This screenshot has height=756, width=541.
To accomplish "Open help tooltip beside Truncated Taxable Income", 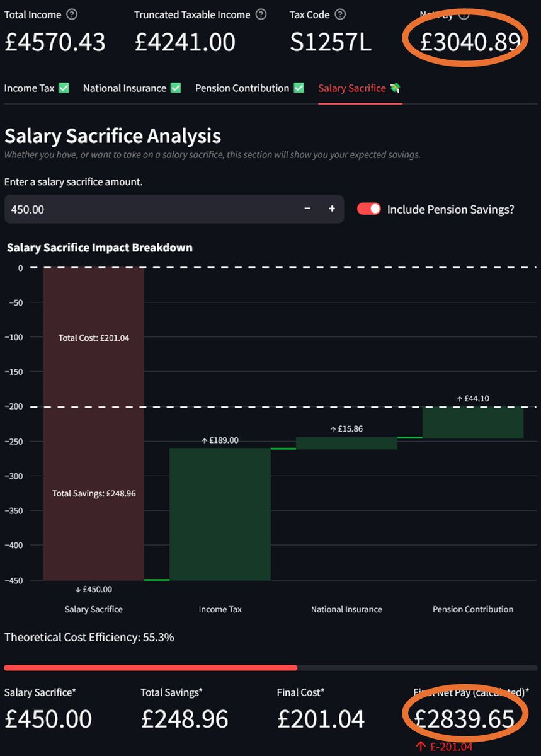I will pyautogui.click(x=261, y=14).
